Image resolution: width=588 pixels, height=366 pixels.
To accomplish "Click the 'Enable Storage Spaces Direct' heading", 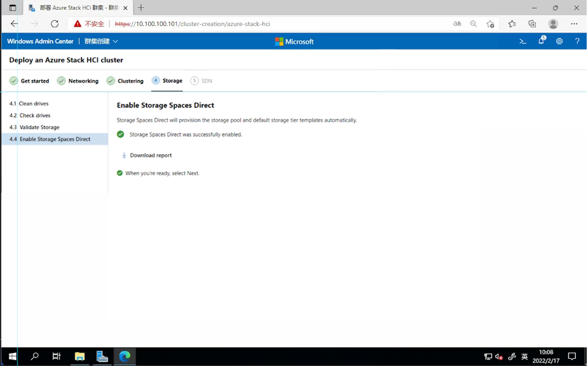I will pyautogui.click(x=166, y=106).
